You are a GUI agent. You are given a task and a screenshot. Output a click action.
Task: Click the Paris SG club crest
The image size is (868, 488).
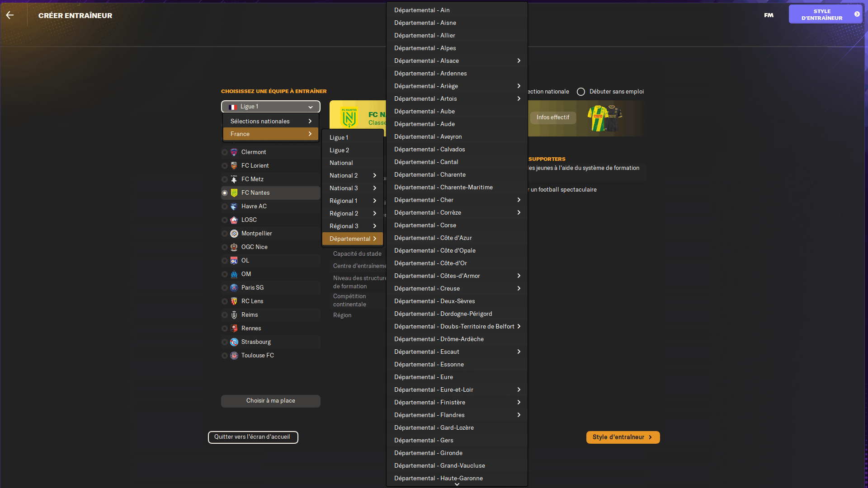(x=234, y=288)
